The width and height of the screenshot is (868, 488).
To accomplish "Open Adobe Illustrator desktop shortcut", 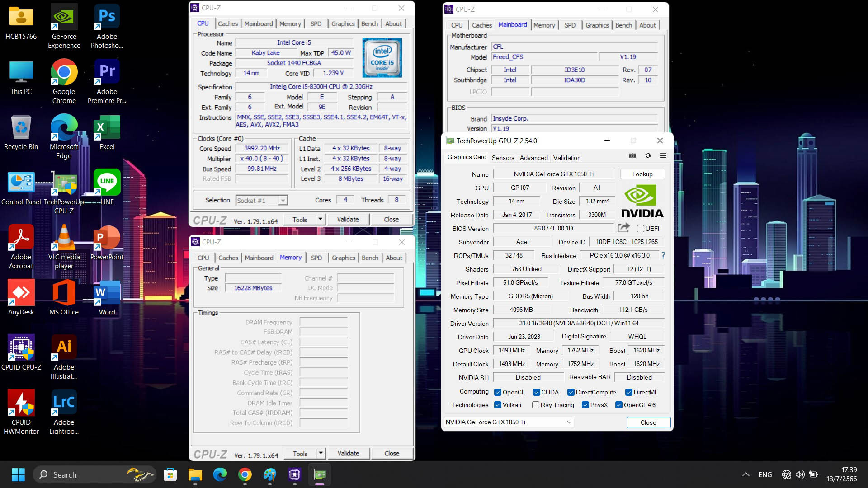I will click(x=64, y=357).
